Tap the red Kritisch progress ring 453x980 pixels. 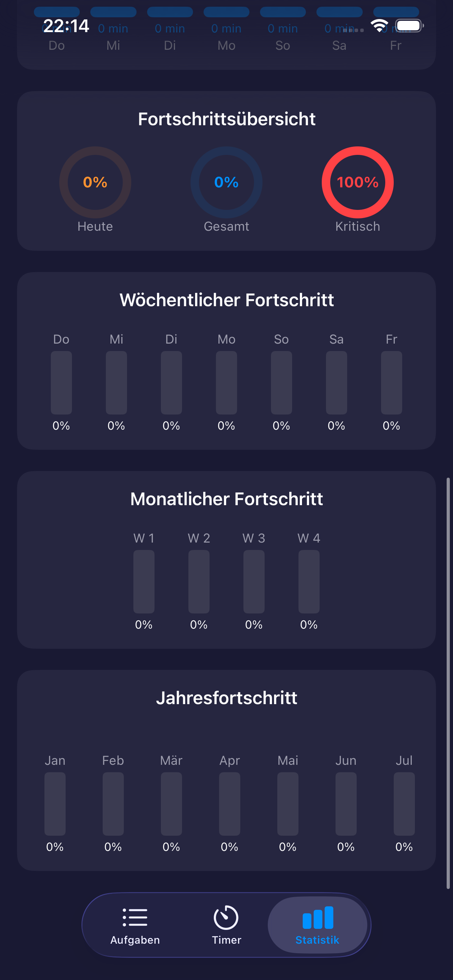click(x=357, y=182)
